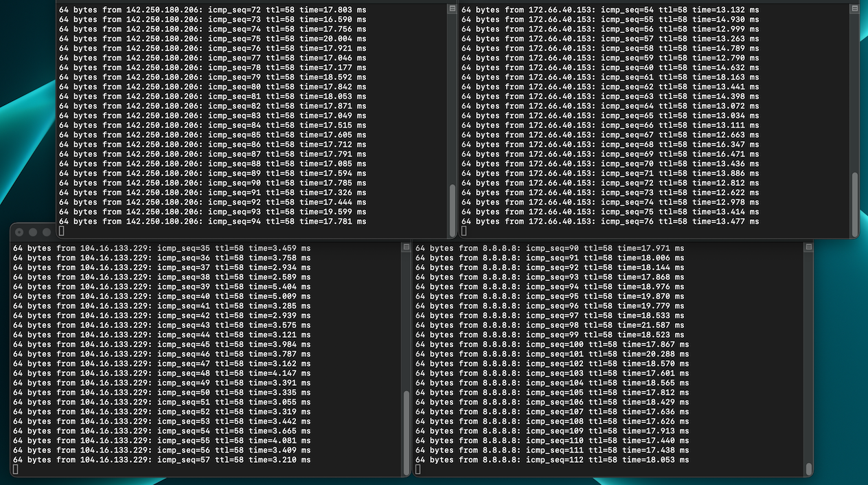
Task: Click 104.16.133.229 line icmp_seq=57 time=3.210
Action: (x=162, y=460)
